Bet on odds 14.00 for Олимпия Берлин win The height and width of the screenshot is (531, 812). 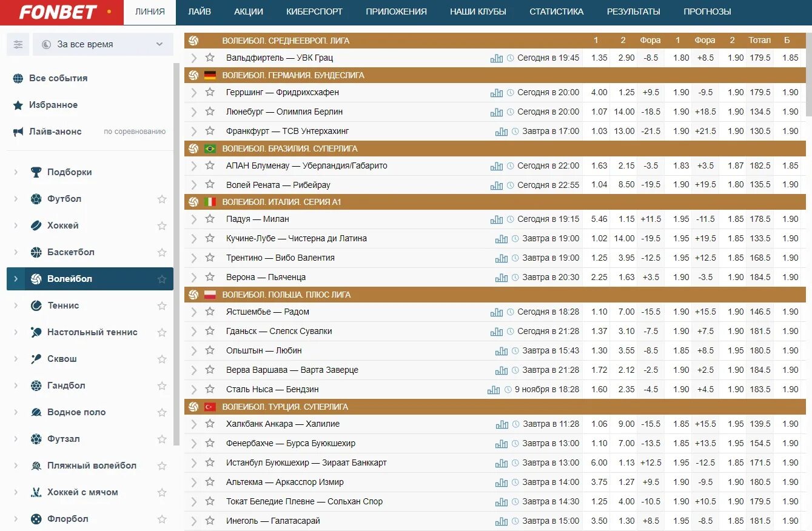[624, 112]
